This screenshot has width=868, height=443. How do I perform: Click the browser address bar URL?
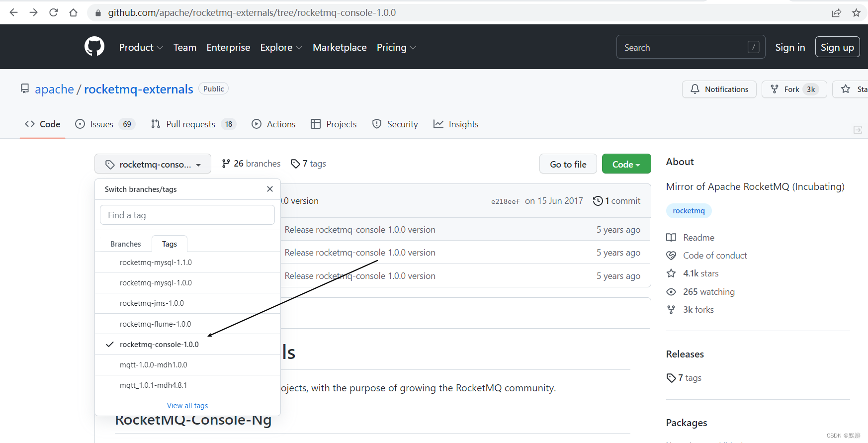pos(252,12)
